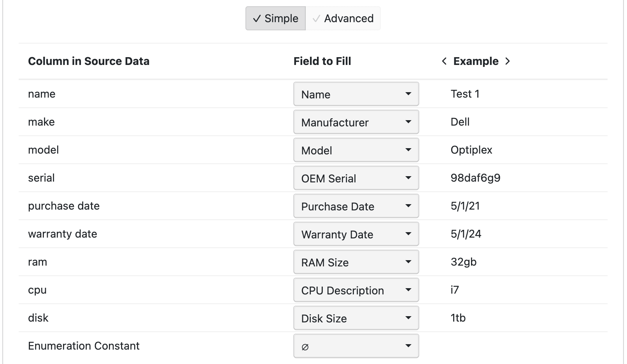Click the left chevron beside Example
Image resolution: width=627 pixels, height=364 pixels.
coord(444,61)
